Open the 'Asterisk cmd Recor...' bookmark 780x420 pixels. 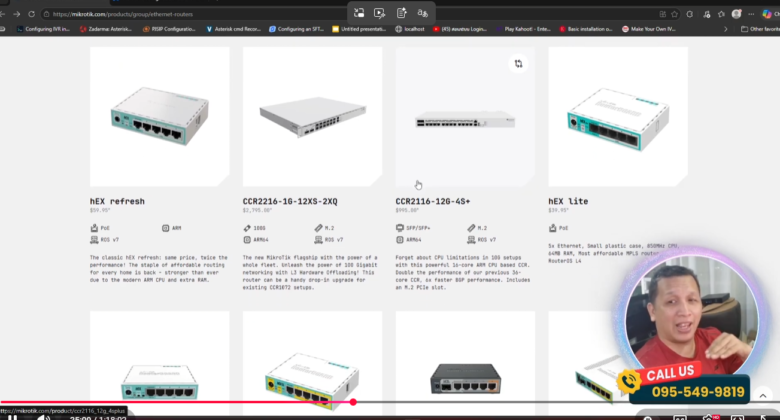(x=233, y=29)
